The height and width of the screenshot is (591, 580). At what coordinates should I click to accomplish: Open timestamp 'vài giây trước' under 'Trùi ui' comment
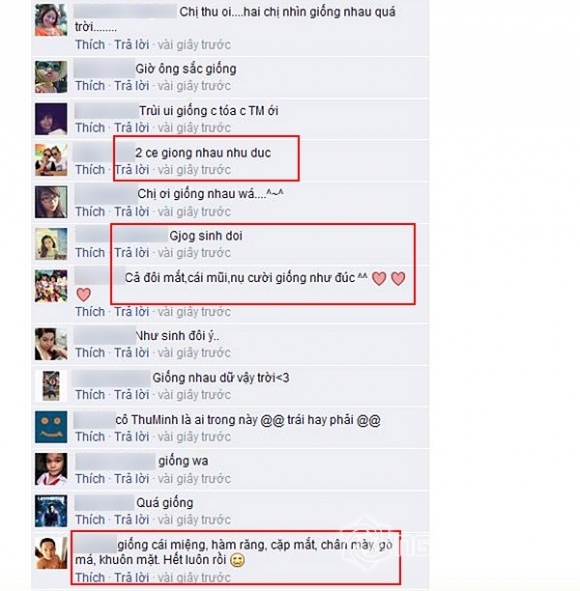pos(194,128)
